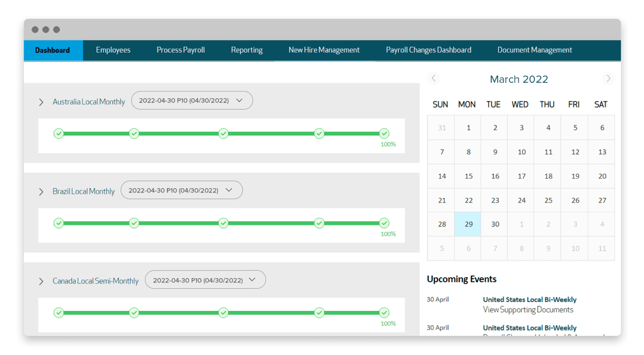Expand the Canada Local Semi-Monthly row
This screenshot has width=644, height=355.
coord(41,281)
